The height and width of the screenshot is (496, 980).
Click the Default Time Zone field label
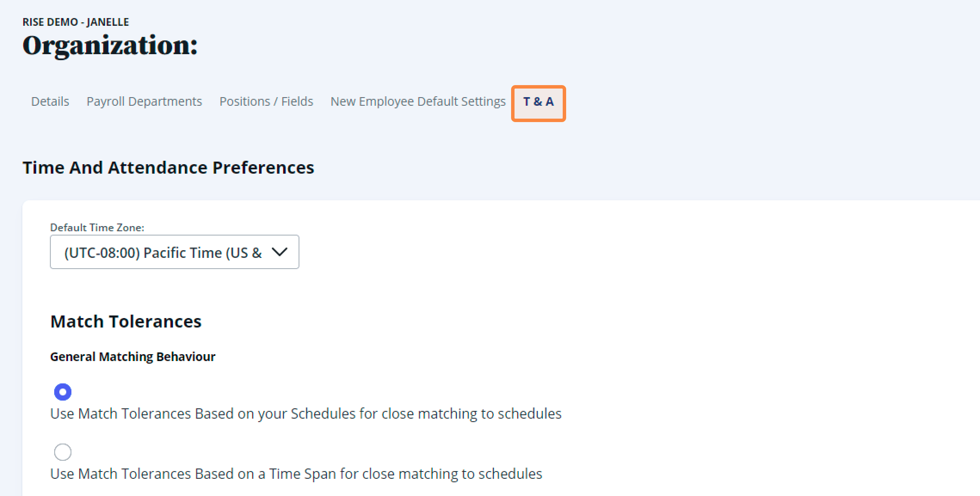98,227
